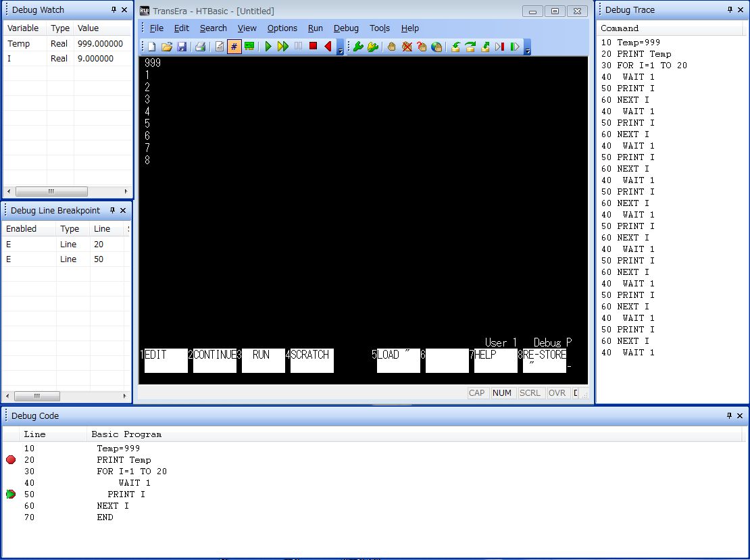750x560 pixels.
Task: Click the Debug Watch horizontal scrollbar thumb
Action: pyautogui.click(x=51, y=191)
